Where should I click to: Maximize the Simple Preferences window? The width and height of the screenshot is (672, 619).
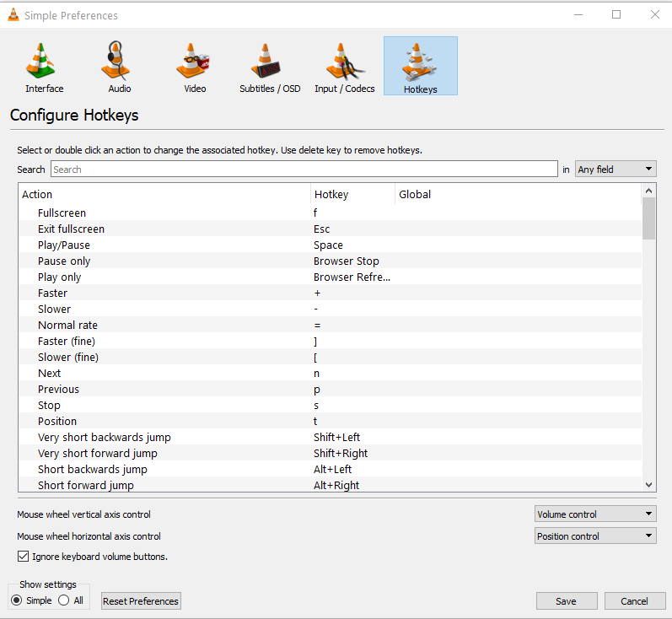point(616,14)
